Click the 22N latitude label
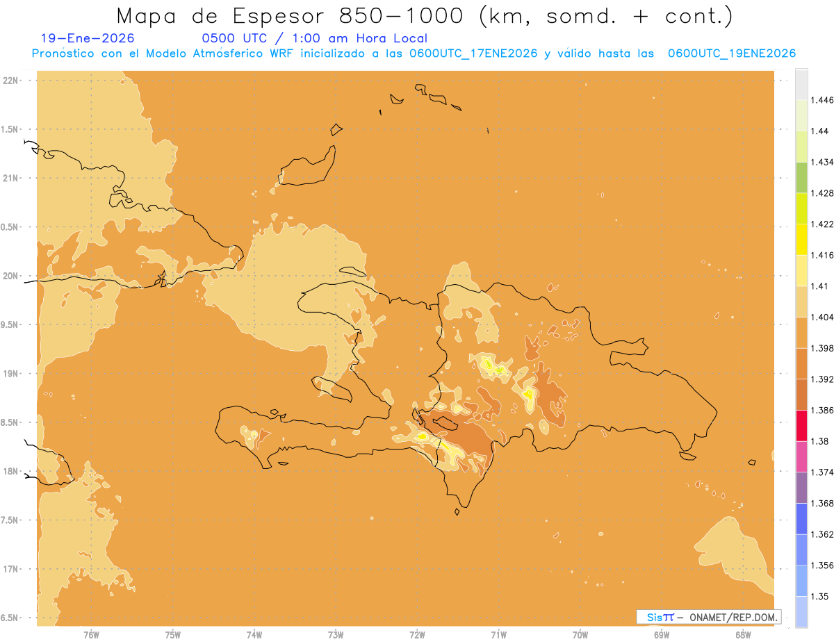834x644 pixels. click(11, 80)
